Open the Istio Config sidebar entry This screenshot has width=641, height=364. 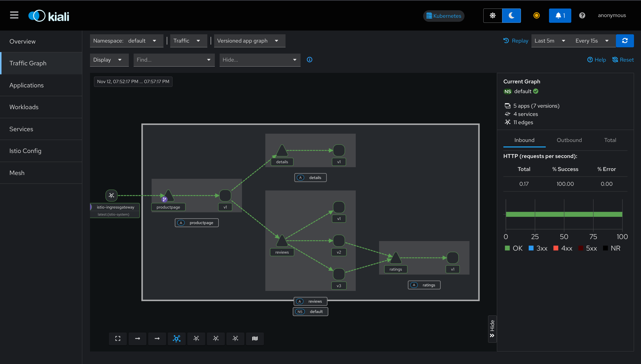point(25,151)
